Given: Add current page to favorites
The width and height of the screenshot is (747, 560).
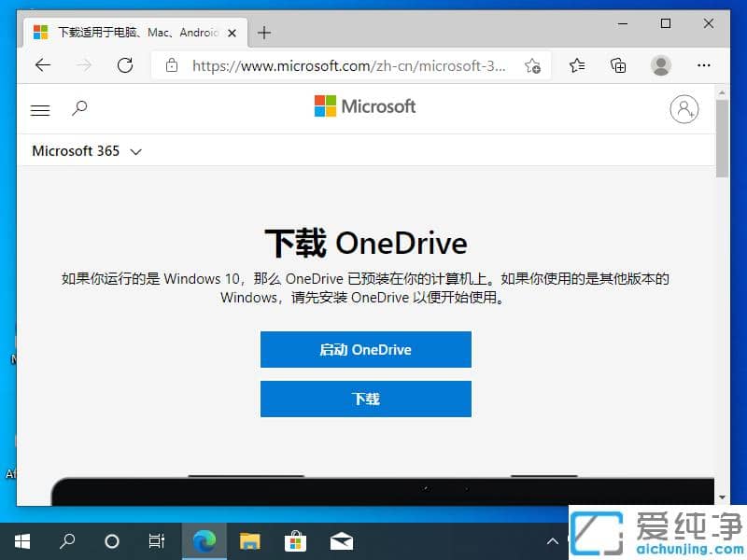Looking at the screenshot, I should (x=532, y=65).
